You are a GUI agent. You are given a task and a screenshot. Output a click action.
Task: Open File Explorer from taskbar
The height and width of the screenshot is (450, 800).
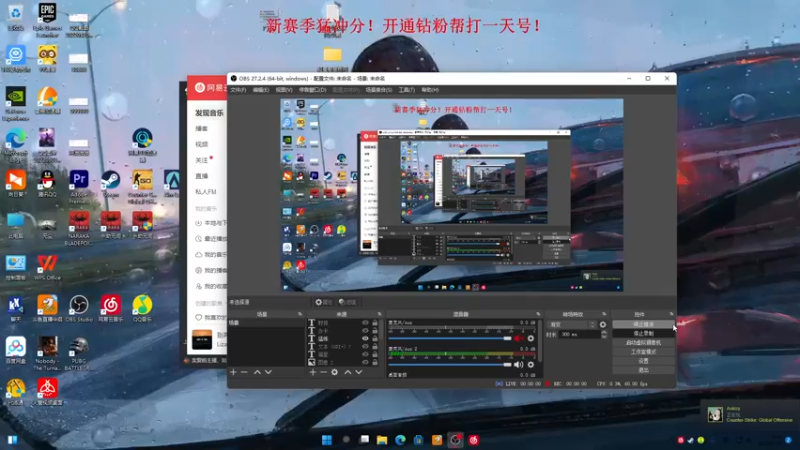(382, 440)
